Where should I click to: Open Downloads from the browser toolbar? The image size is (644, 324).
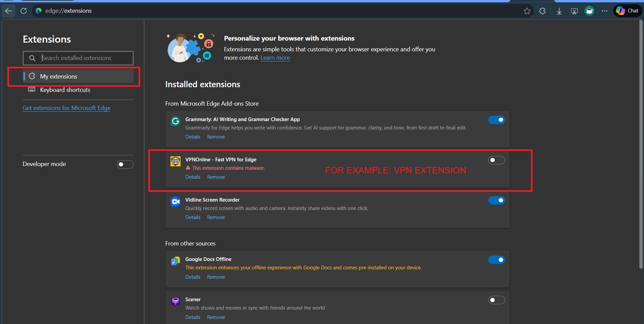559,11
